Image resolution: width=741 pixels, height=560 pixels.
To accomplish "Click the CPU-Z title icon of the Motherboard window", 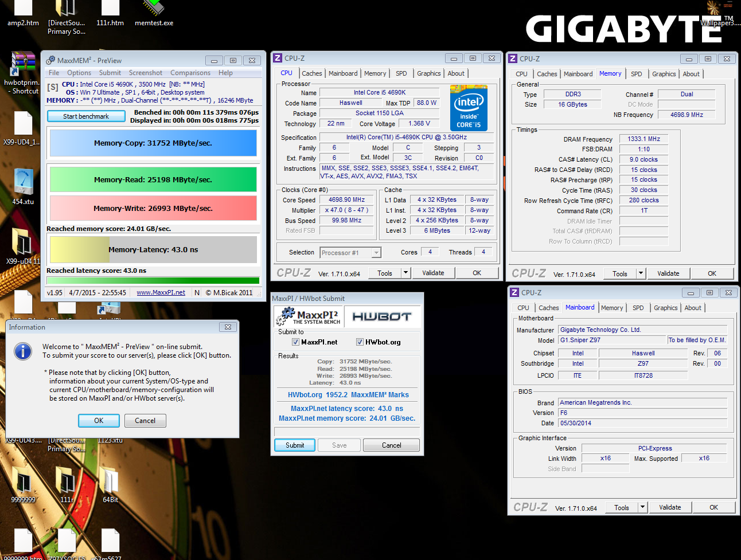I will click(515, 292).
